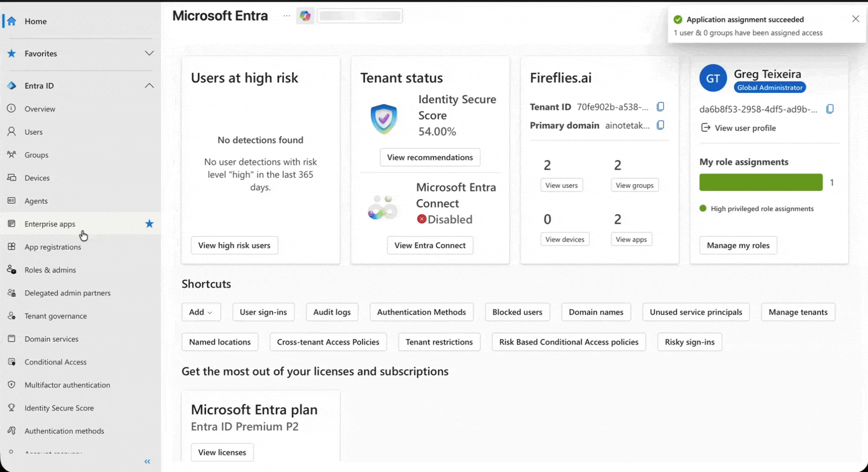Click View recommendations button

pos(430,157)
